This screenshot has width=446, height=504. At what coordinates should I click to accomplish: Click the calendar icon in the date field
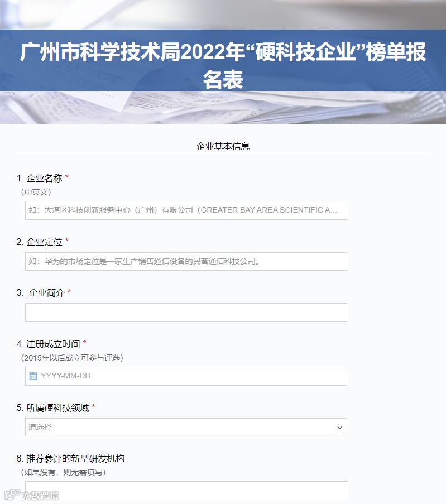coord(33,376)
